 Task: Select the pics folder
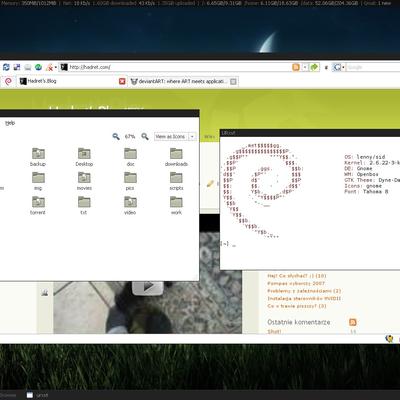[130, 181]
